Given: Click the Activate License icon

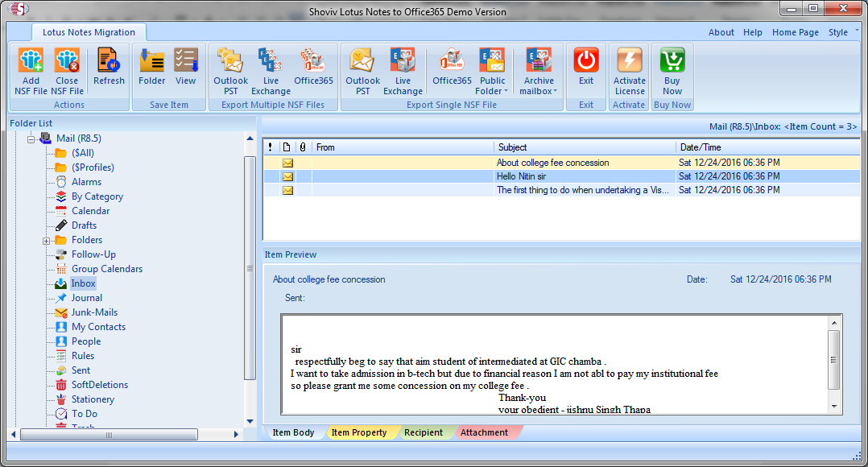Looking at the screenshot, I should click(630, 60).
